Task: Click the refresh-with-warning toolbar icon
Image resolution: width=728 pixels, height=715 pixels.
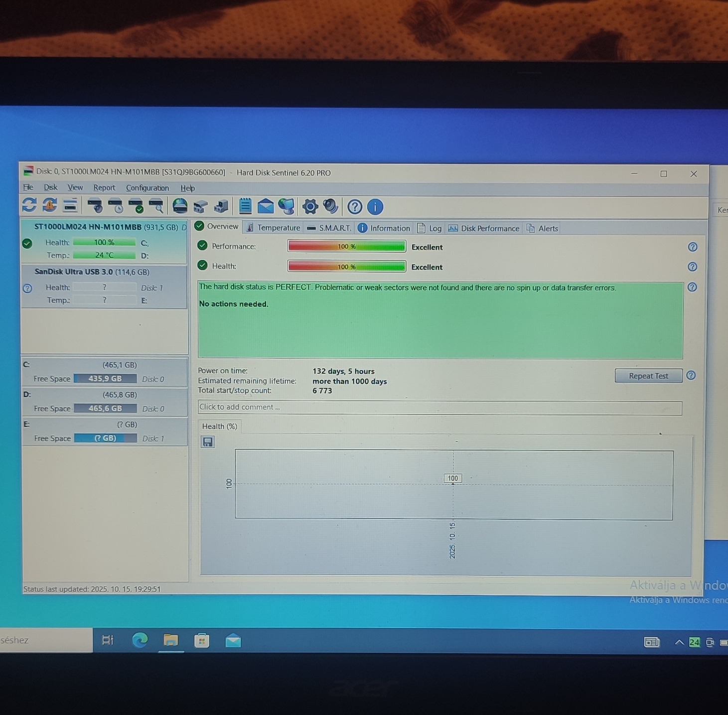Action: (49, 205)
